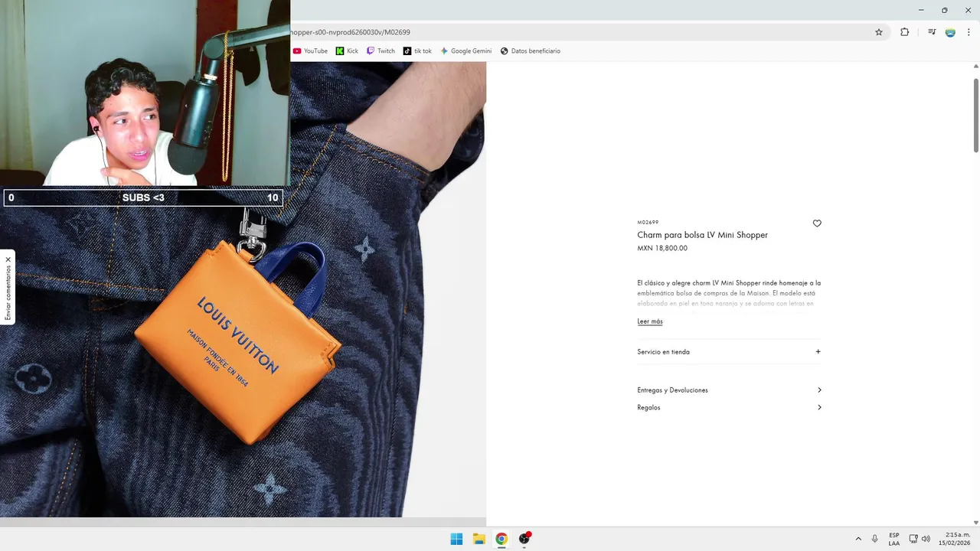Viewport: 980px width, 551px height.
Task: Click the product code M02699
Action: (648, 223)
